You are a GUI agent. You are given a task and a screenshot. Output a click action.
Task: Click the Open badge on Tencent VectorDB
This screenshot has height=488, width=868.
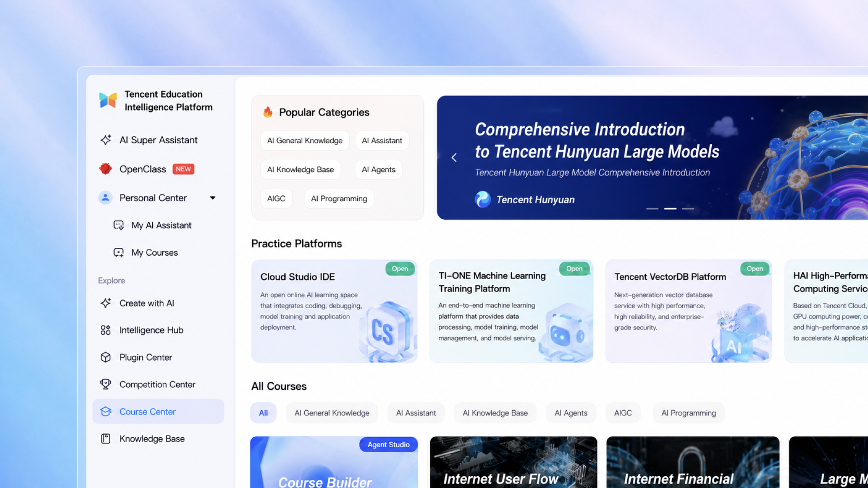click(x=755, y=269)
